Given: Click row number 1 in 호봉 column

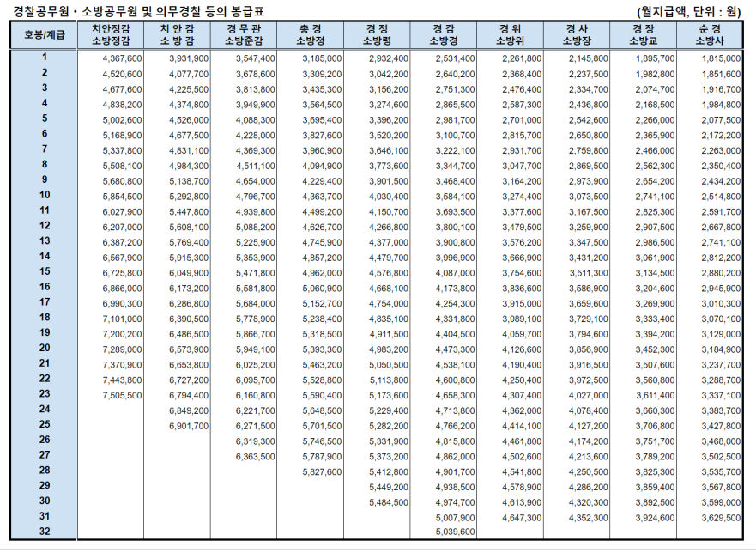Looking at the screenshot, I should click(x=45, y=57).
